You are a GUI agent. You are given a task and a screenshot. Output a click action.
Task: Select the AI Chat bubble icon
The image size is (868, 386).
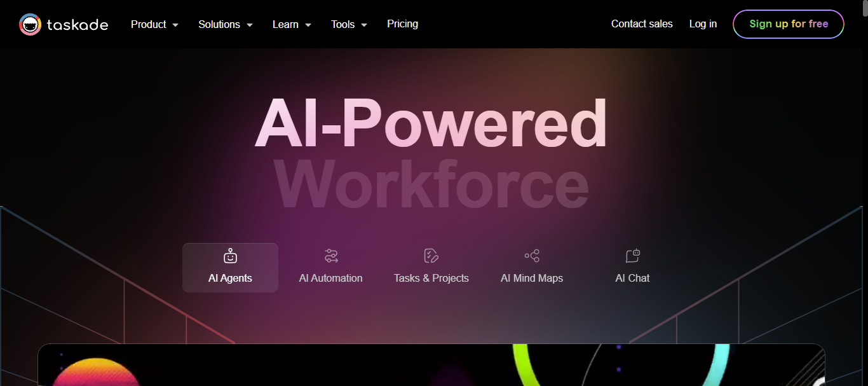(x=632, y=256)
